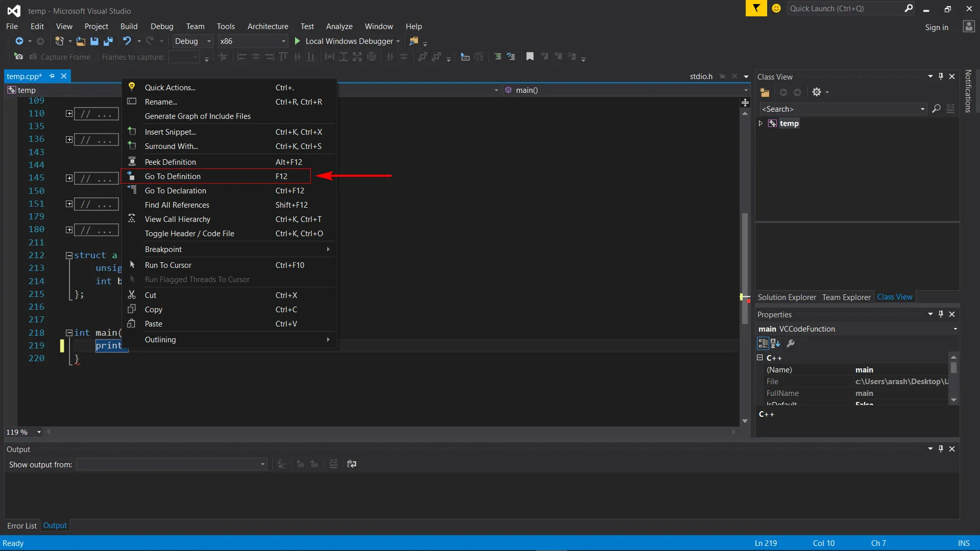This screenshot has width=980, height=551.
Task: Open Class View settings gear
Action: [817, 92]
